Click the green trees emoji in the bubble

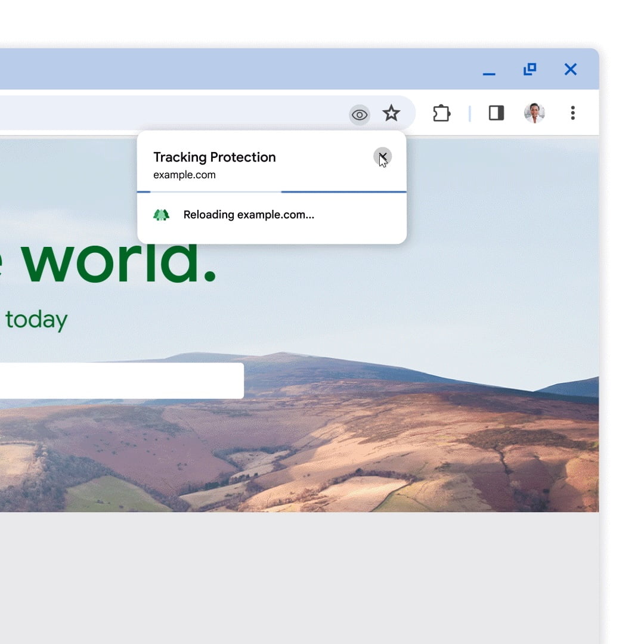click(x=163, y=214)
